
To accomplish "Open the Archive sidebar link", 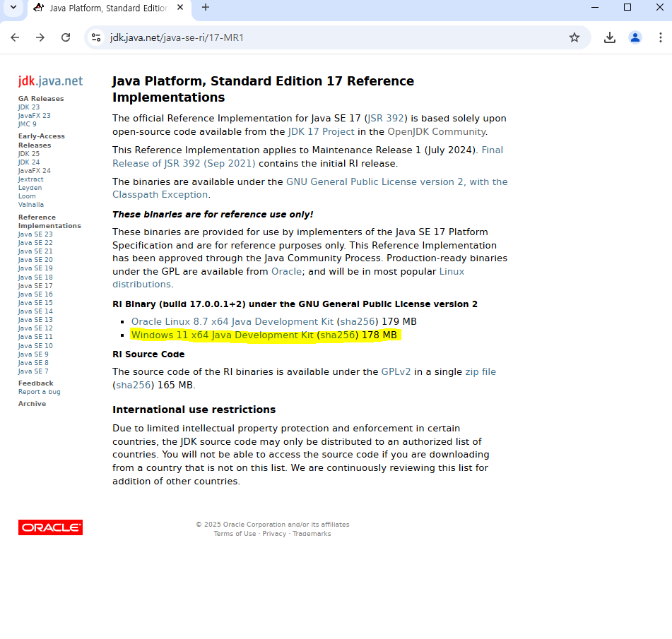I will tap(32, 403).
